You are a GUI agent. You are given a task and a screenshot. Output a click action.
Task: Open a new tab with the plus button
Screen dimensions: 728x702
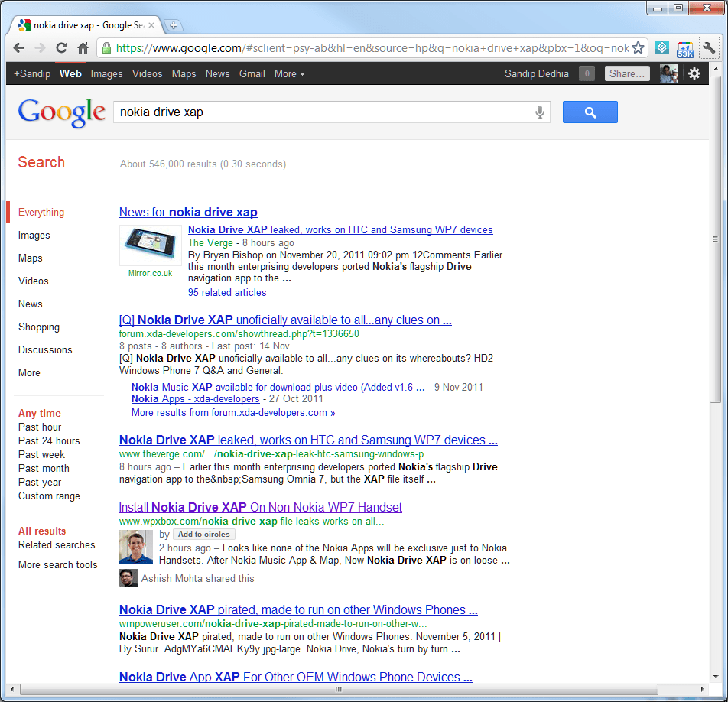click(173, 25)
